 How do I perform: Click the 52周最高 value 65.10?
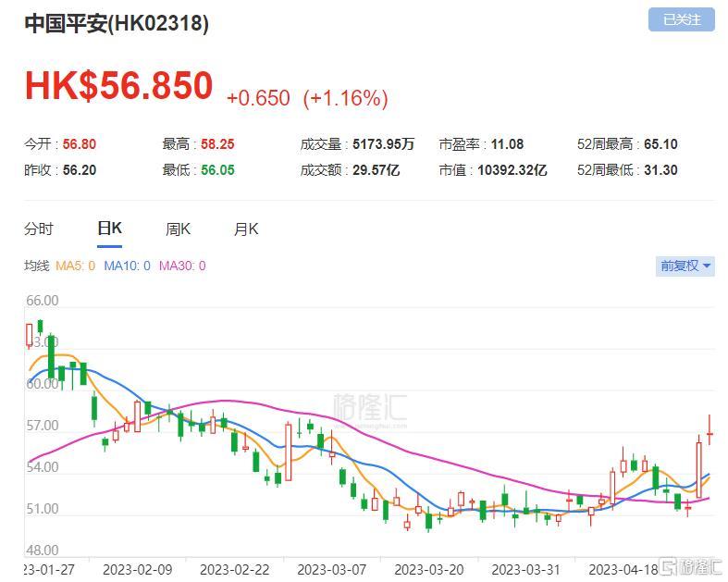[660, 144]
